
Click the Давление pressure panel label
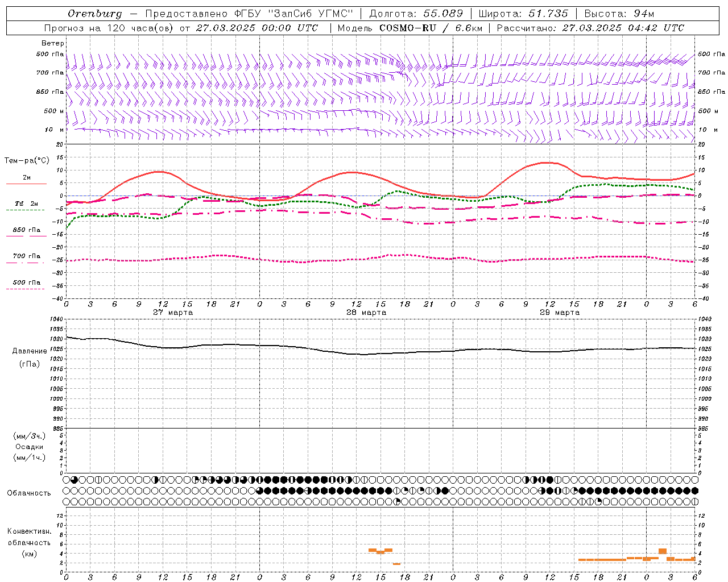30,351
